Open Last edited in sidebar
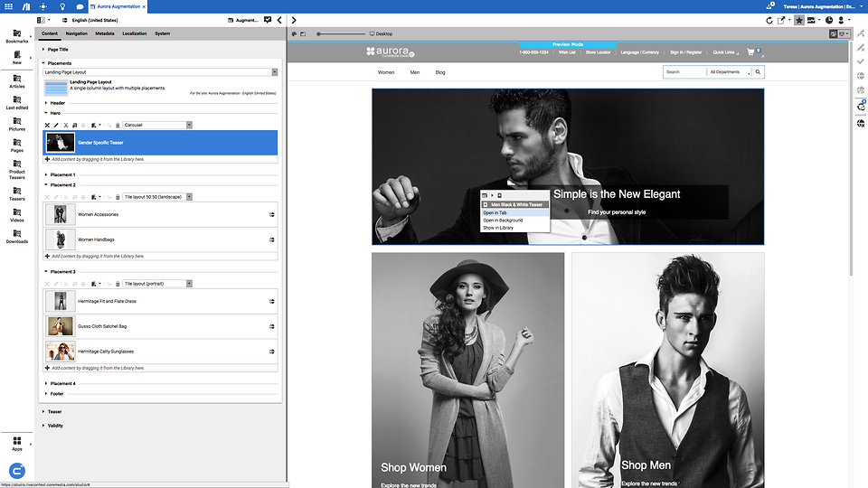The image size is (868, 488). 16,103
